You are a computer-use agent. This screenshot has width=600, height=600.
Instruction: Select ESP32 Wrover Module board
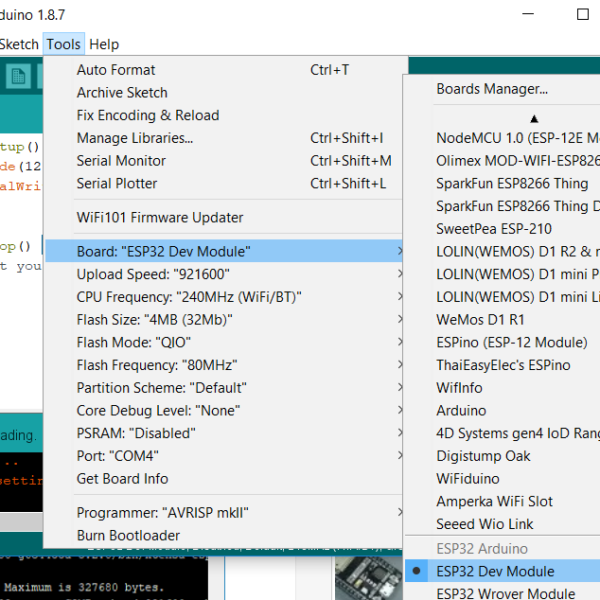click(502, 593)
